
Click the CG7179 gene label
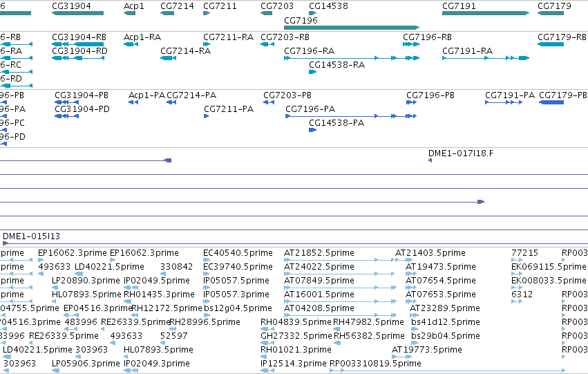(x=554, y=6)
